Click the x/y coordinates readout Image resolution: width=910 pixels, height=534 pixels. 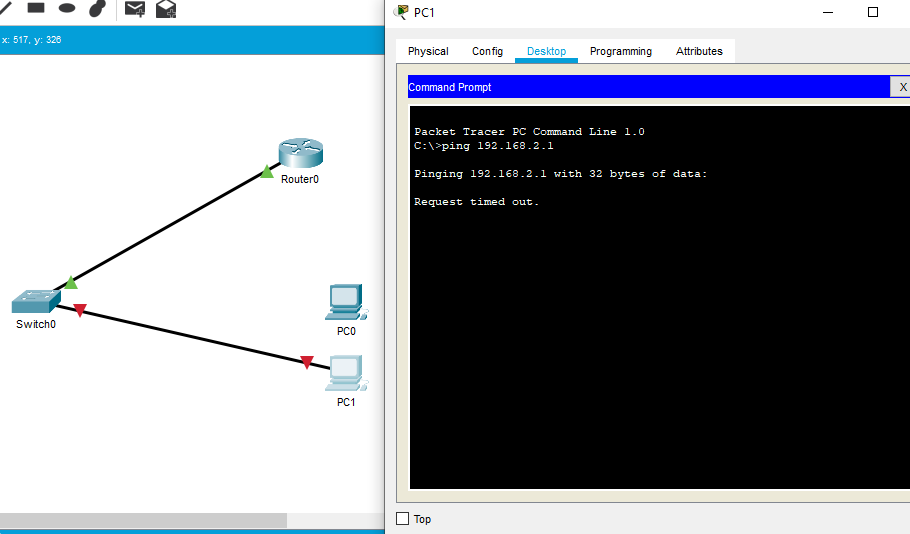coord(31,40)
